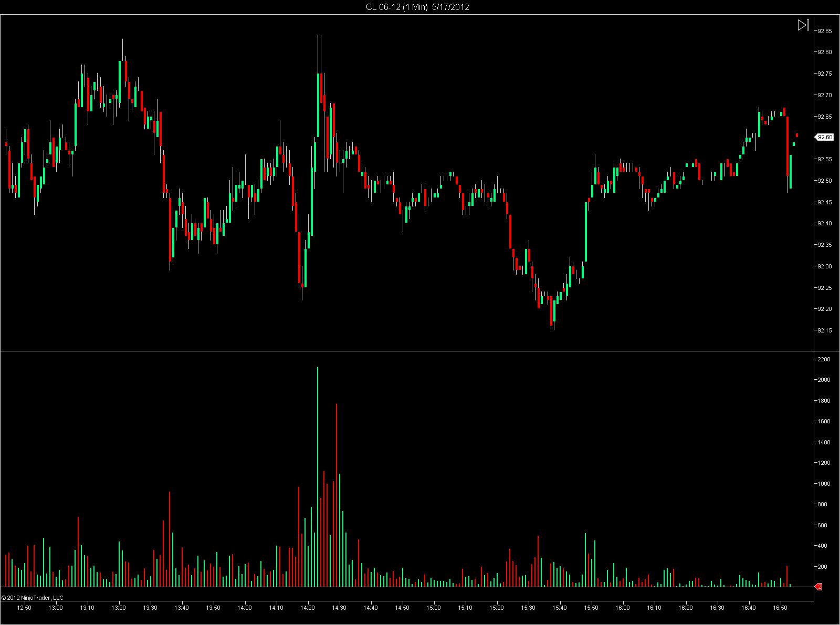Click the 2200 volume axis label
Screen dimensions: 840x625
click(x=824, y=359)
